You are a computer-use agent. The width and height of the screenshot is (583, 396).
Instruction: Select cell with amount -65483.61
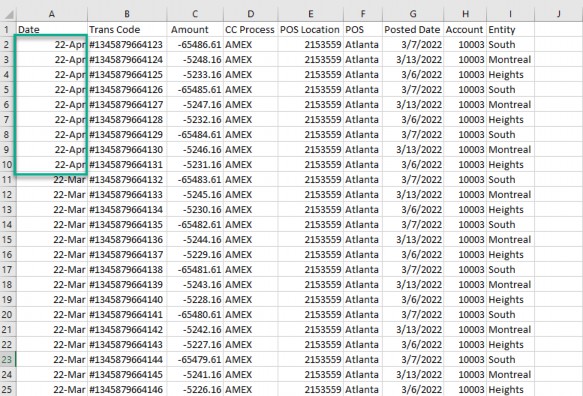[x=195, y=180]
